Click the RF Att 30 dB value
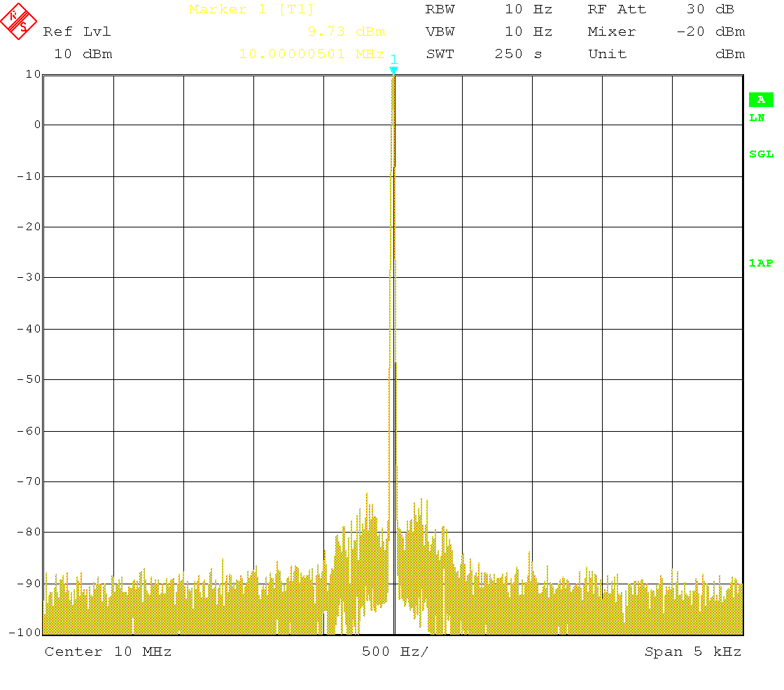The width and height of the screenshot is (784, 690). coord(710,10)
